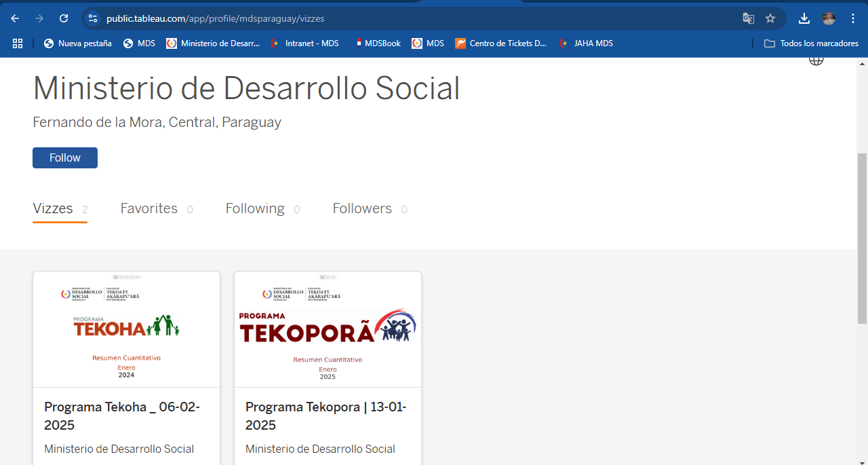Open the Chrome profile avatar
Image resolution: width=868 pixels, height=465 pixels.
[x=829, y=18]
